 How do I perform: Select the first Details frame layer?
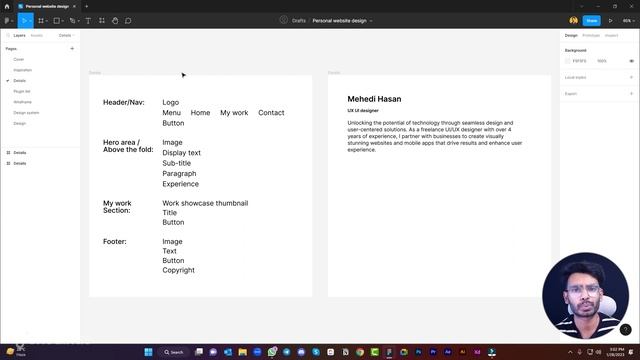tap(20, 153)
